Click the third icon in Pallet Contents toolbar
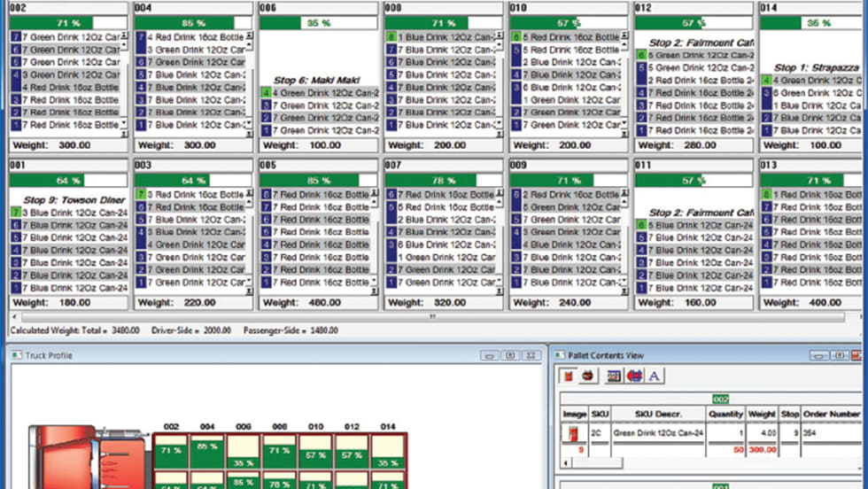Screen dimensions: 868x489 click(614, 376)
